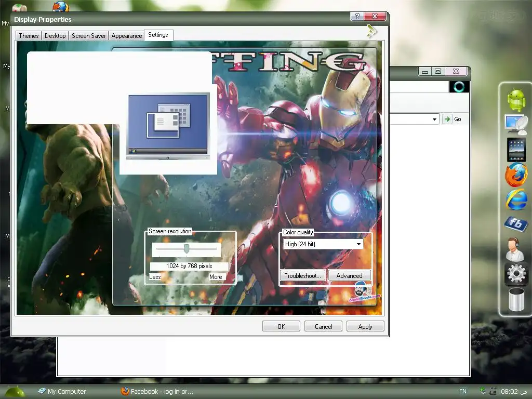Image resolution: width=532 pixels, height=399 pixels.
Task: Click the 08:02 clock in the taskbar
Action: pyautogui.click(x=509, y=391)
